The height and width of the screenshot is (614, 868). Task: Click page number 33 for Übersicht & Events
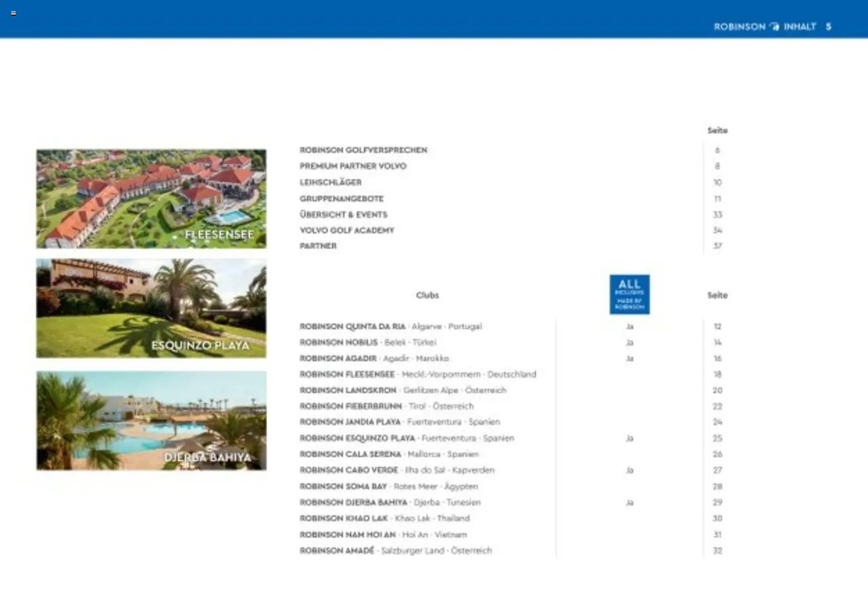pyautogui.click(x=717, y=215)
